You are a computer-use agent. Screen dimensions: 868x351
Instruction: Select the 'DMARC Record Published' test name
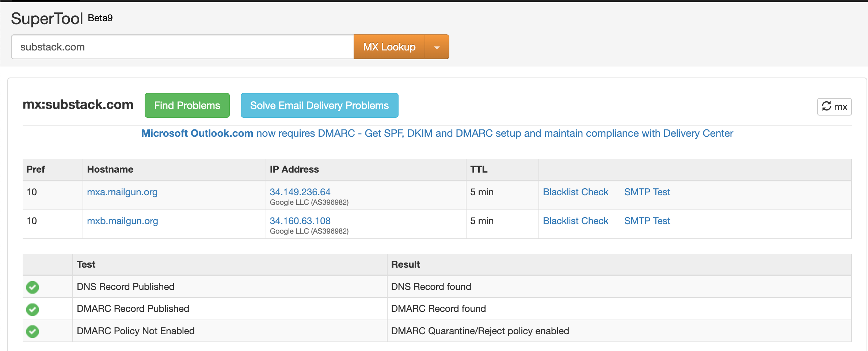[133, 309]
